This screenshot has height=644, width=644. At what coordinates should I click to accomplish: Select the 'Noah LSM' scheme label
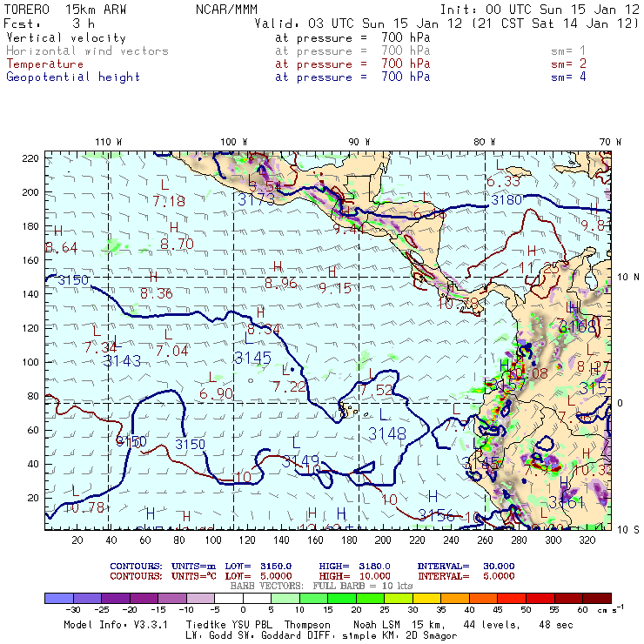(377, 625)
